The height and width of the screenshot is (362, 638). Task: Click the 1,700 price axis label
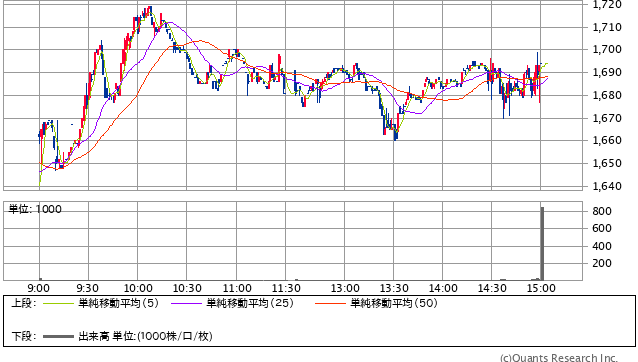tap(607, 50)
